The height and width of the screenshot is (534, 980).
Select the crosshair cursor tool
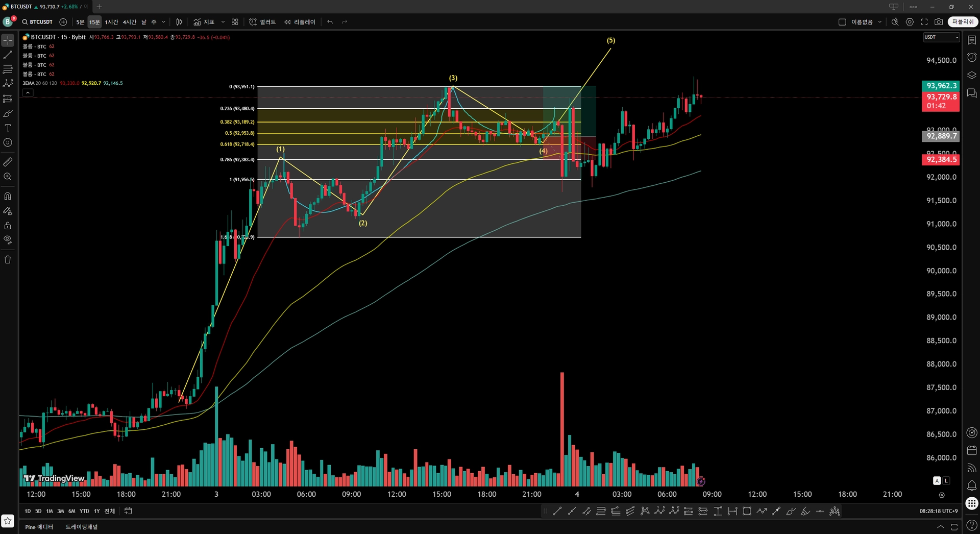(8, 40)
